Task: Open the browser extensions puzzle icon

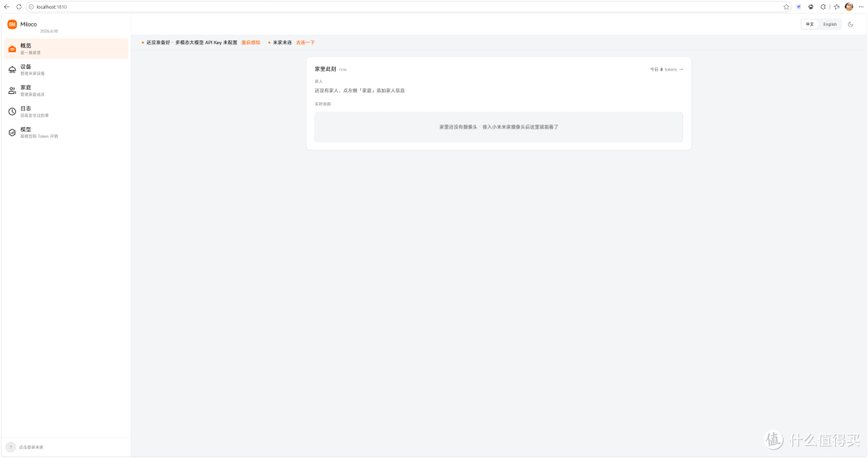Action: (x=823, y=6)
